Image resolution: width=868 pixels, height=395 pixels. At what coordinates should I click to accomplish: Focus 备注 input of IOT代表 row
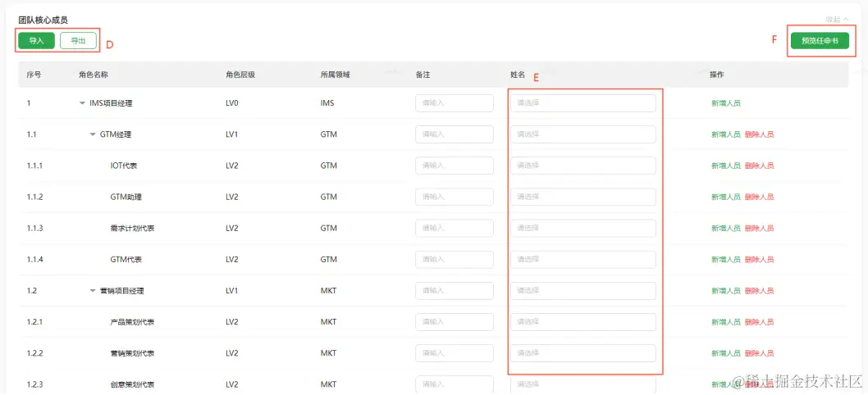(455, 166)
